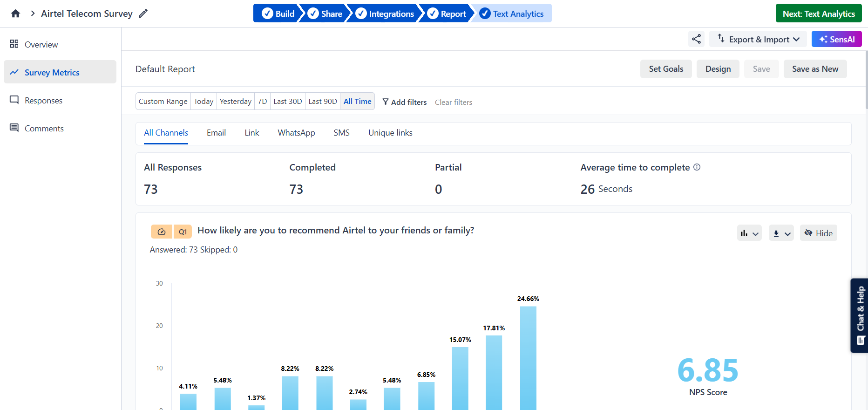Click the tallest 24.66% chart bar

pyautogui.click(x=528, y=358)
